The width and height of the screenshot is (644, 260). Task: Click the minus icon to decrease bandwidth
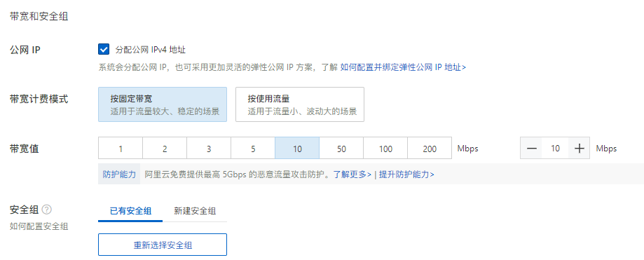(531, 149)
